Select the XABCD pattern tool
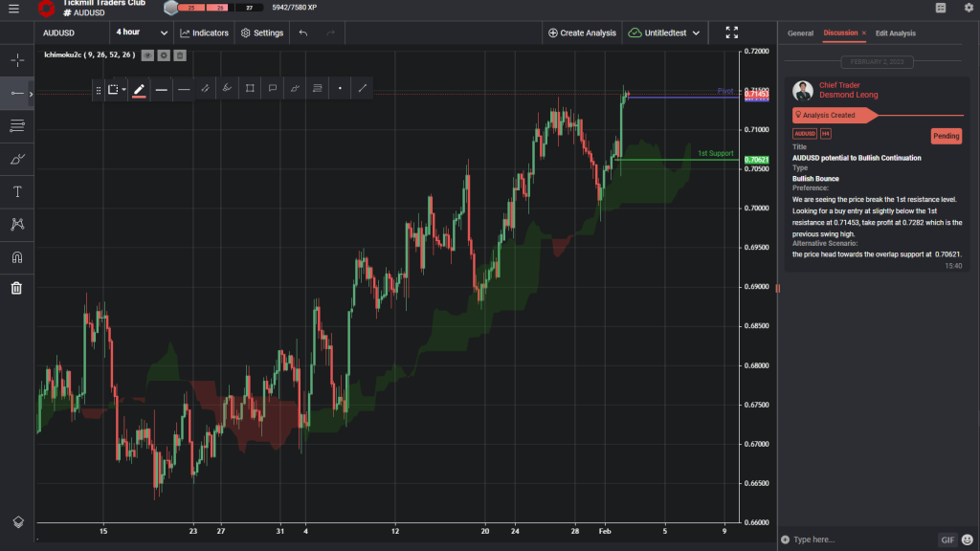980x551 pixels. click(x=17, y=224)
